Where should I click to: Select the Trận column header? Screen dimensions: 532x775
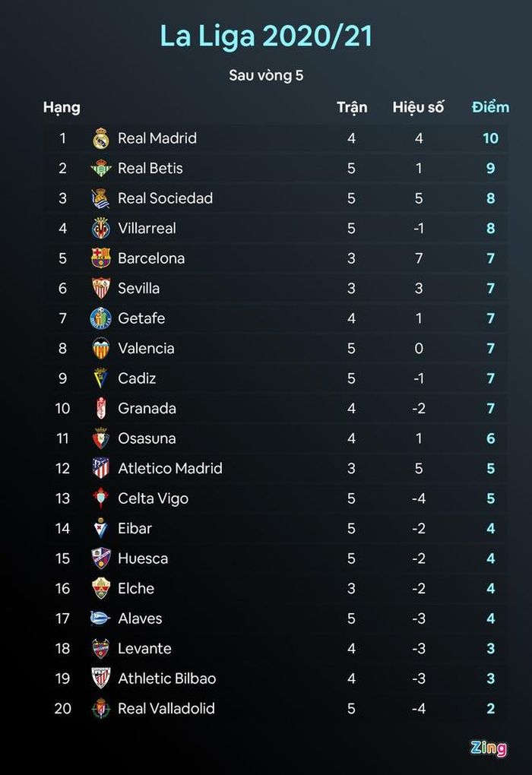352,107
